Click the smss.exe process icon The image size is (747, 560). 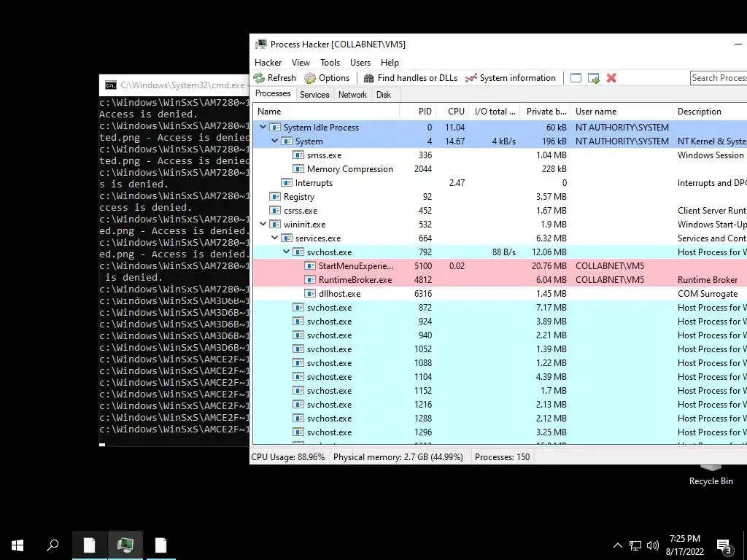(x=298, y=155)
